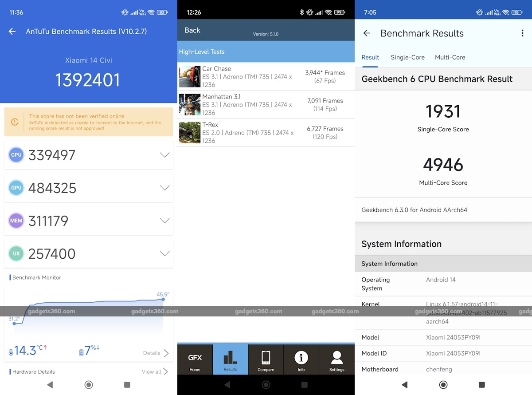
Task: Open the GFX Home screen in GFXBench
Action: click(x=195, y=359)
